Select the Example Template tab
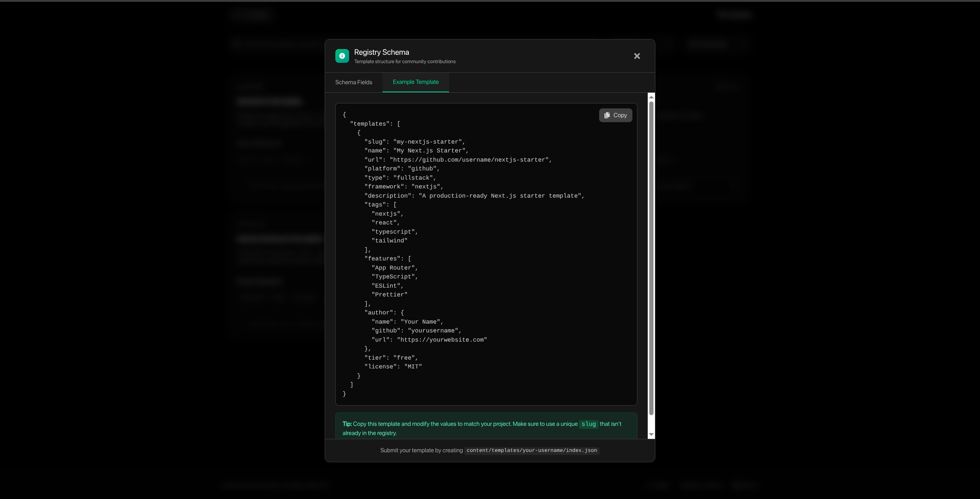The height and width of the screenshot is (499, 980). pos(415,82)
